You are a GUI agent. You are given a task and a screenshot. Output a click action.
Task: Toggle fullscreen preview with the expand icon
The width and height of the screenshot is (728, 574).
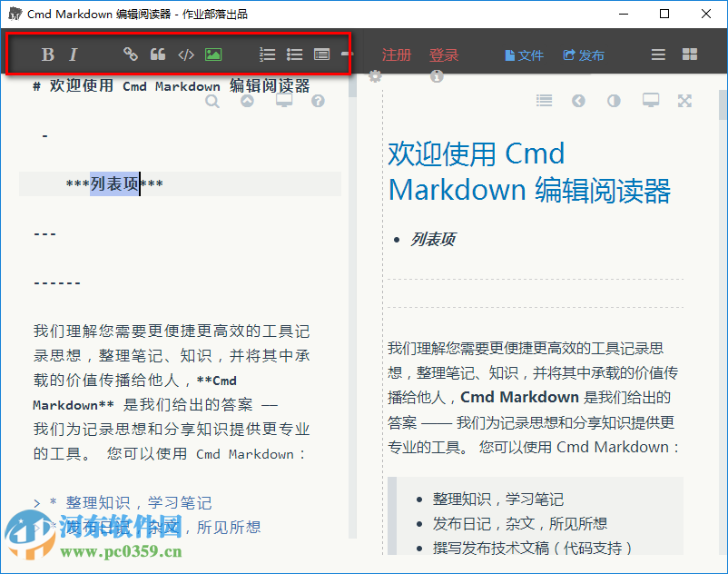pyautogui.click(x=684, y=100)
